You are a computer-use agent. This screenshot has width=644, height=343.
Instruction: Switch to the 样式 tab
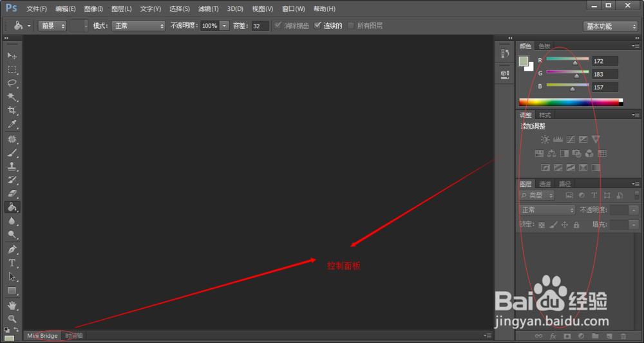pyautogui.click(x=545, y=115)
